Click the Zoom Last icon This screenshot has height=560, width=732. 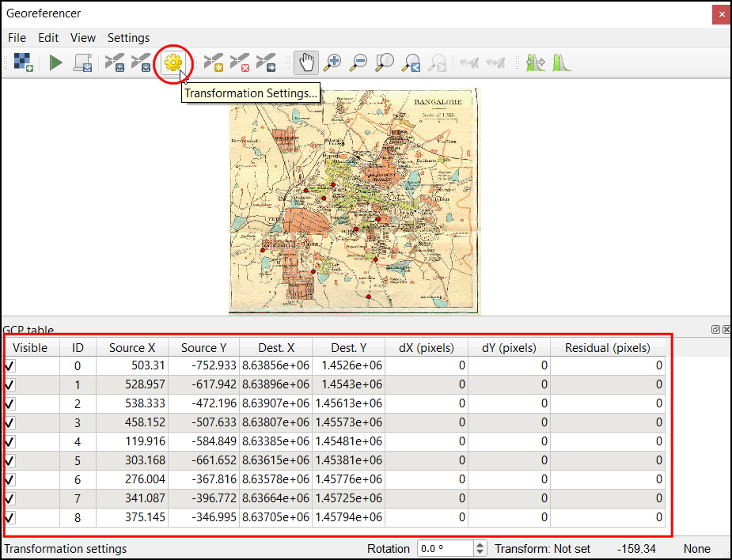tap(412, 62)
